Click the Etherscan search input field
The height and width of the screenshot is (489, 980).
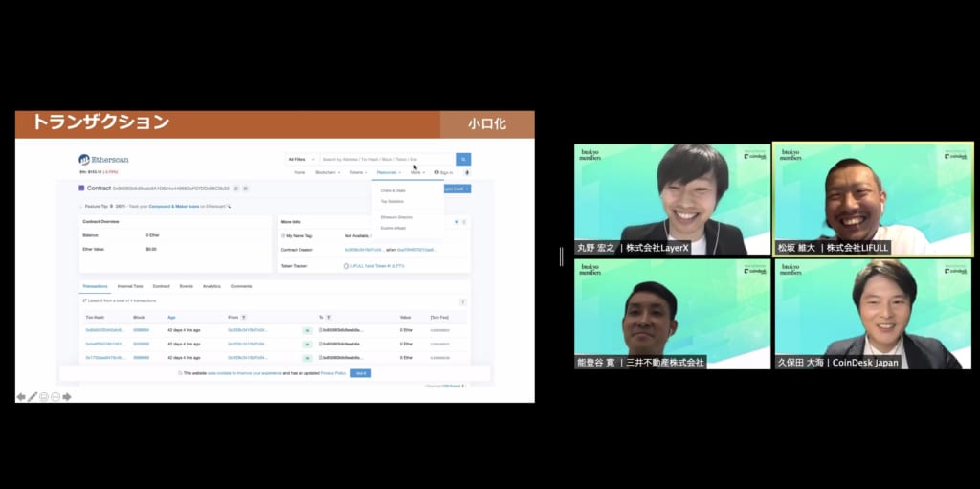388,160
